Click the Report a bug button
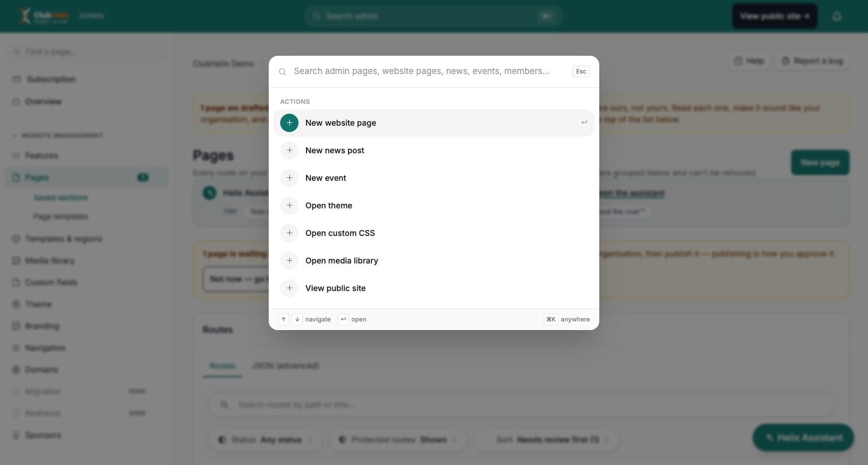 coord(812,61)
